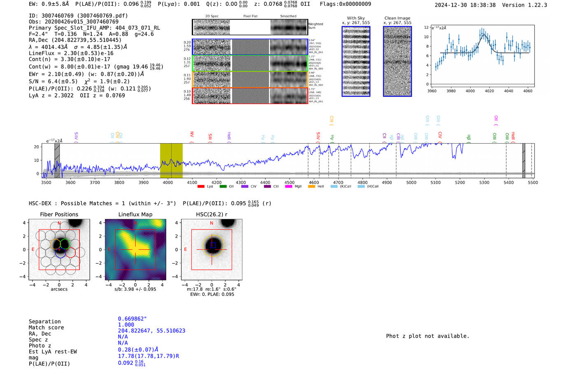Click the s/b: 3.98 +/- 0.095 caption

pyautogui.click(x=135, y=289)
